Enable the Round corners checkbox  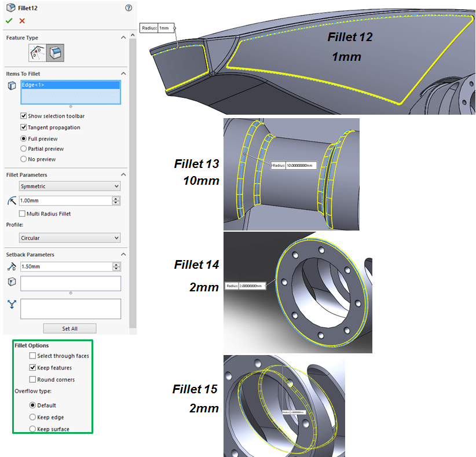tap(33, 380)
